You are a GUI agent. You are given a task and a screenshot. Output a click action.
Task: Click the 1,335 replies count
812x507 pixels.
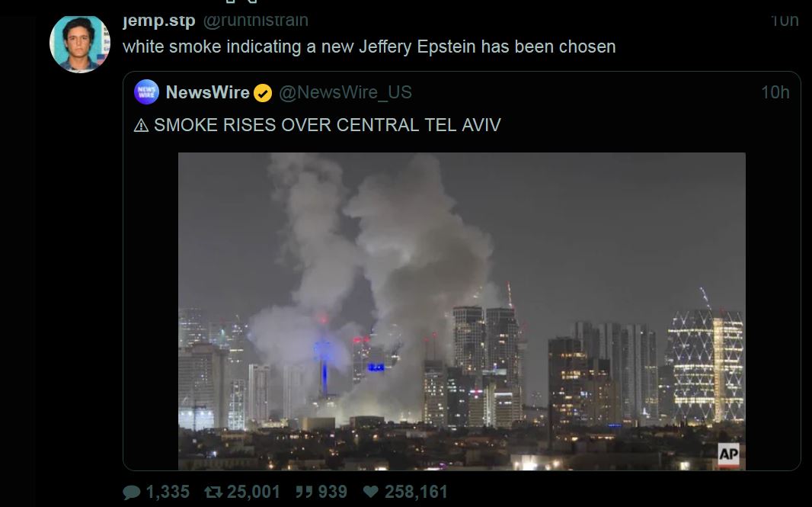[168, 492]
